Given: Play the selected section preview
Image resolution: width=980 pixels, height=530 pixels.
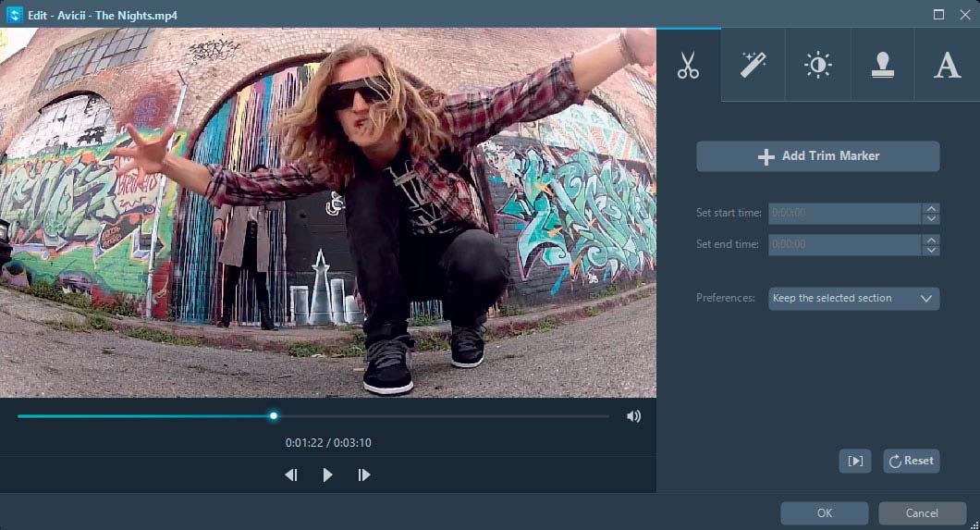Looking at the screenshot, I should point(855,462).
